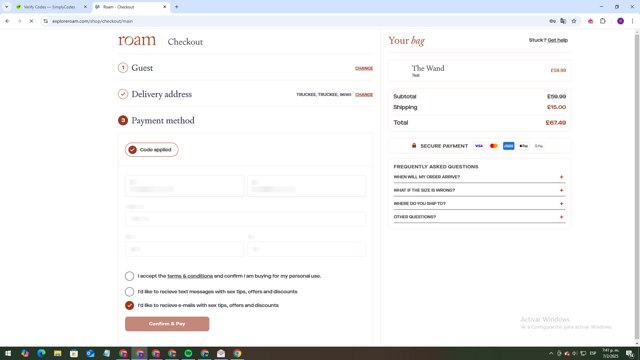Open the Windows Start menu

tap(8, 353)
